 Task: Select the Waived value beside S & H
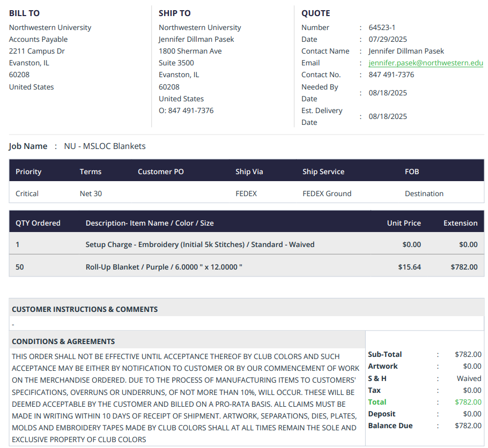click(x=469, y=378)
